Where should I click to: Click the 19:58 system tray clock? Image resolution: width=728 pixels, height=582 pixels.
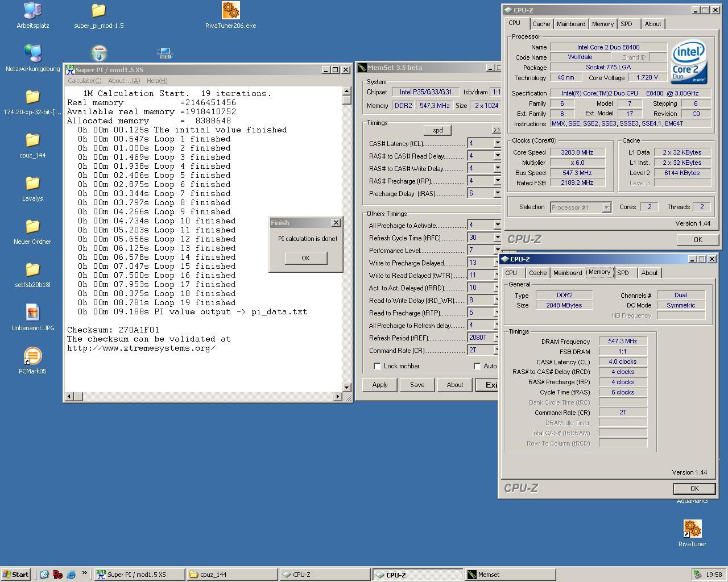click(714, 575)
